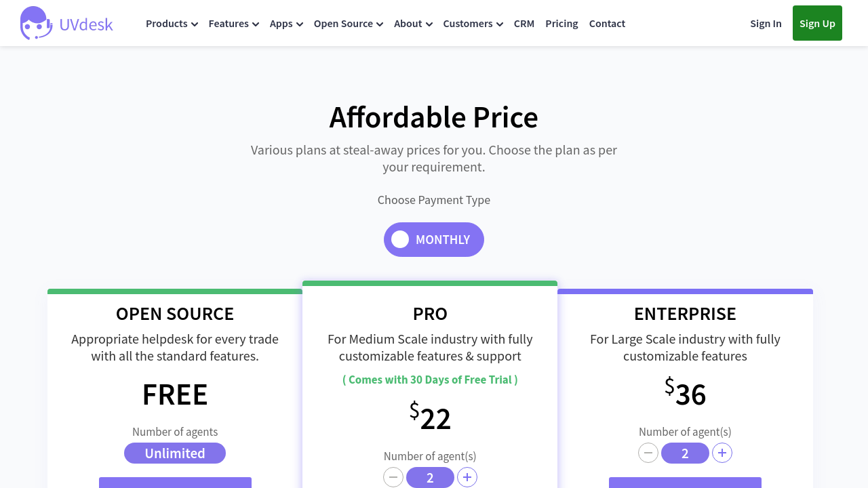
Task: Open the Pricing page link
Action: pyautogui.click(x=561, y=24)
